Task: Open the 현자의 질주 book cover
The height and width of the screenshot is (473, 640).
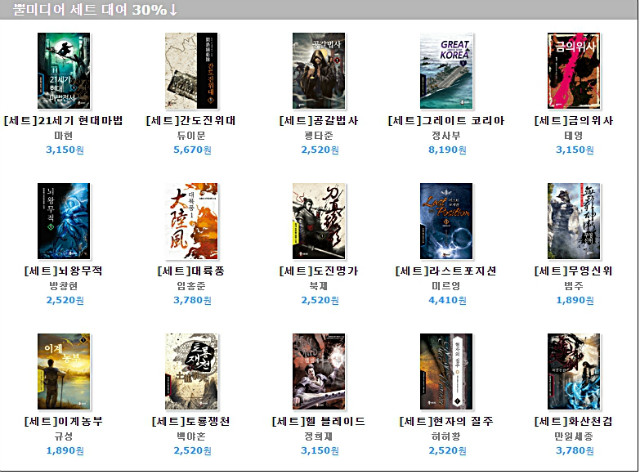Action: coord(447,371)
